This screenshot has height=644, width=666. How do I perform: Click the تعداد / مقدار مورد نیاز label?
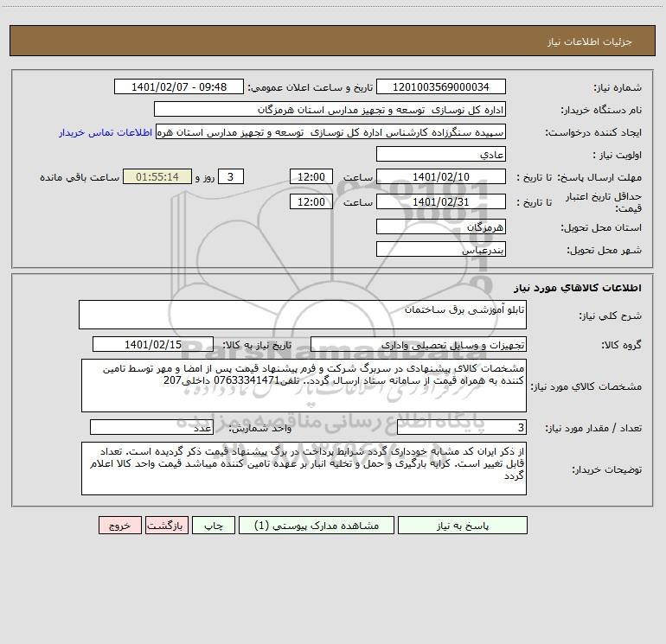coord(593,429)
